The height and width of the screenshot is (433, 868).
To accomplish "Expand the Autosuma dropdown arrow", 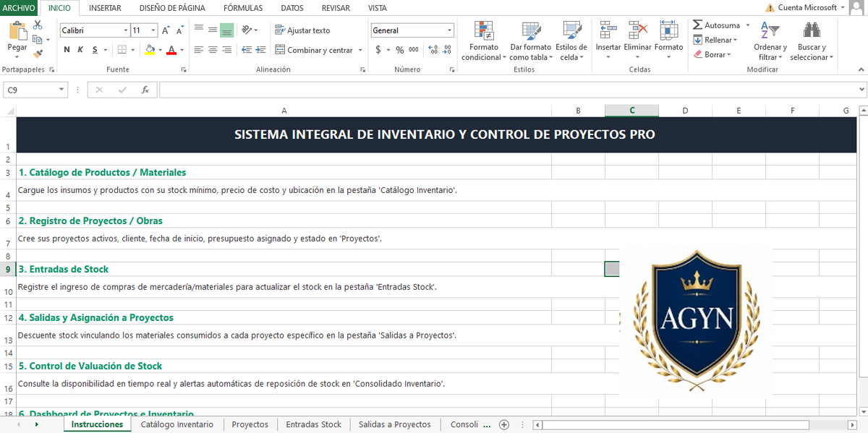I will pyautogui.click(x=748, y=25).
